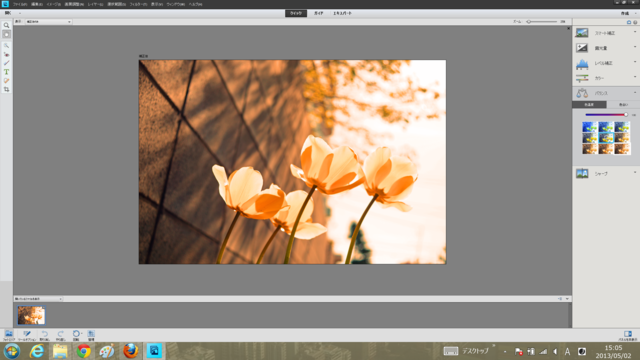Open File Explorer folder in taskbar

point(60,351)
